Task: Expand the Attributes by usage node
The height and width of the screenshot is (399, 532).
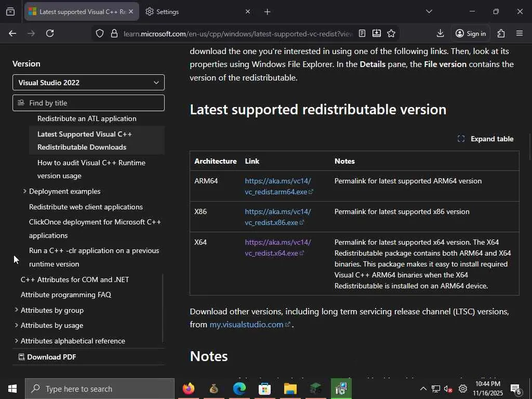Action: [x=16, y=325]
